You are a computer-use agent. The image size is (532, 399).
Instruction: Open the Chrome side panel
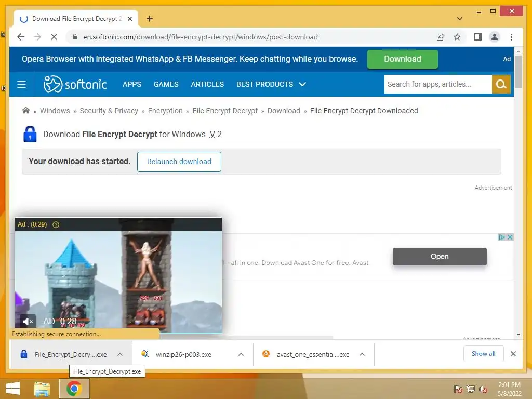point(478,37)
